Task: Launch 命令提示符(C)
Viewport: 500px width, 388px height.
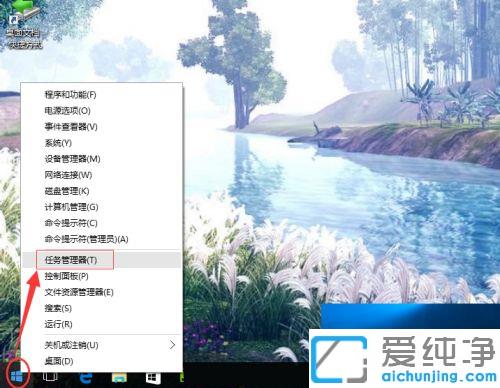Action: [x=102, y=223]
